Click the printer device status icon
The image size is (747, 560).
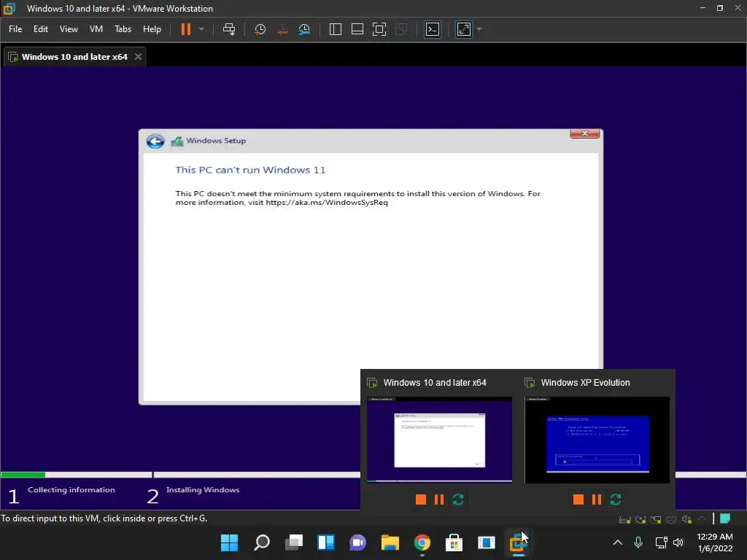[671, 519]
